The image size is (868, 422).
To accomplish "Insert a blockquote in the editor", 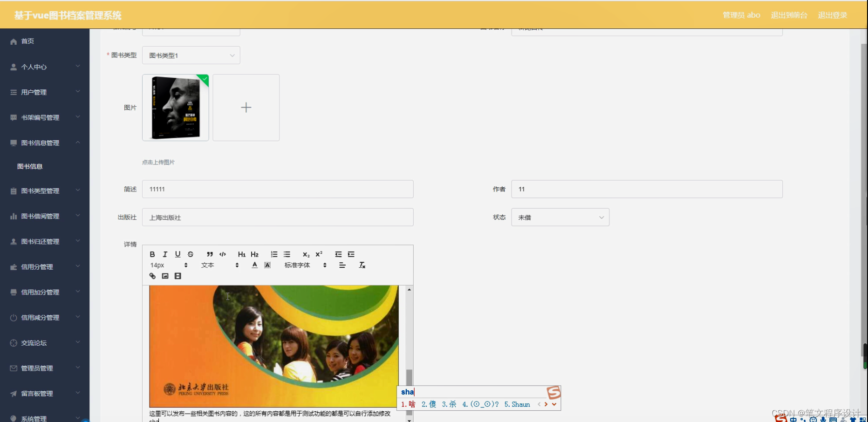I will 210,254.
